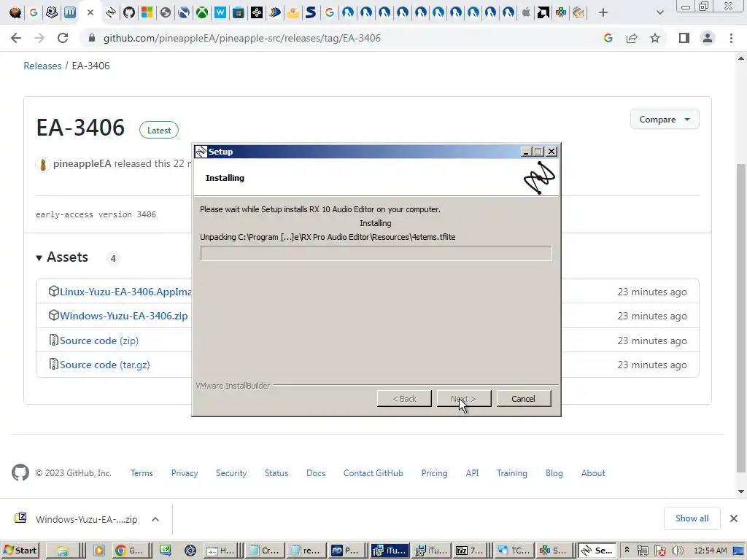Click the Next button in the Setup dialog

coord(463,399)
